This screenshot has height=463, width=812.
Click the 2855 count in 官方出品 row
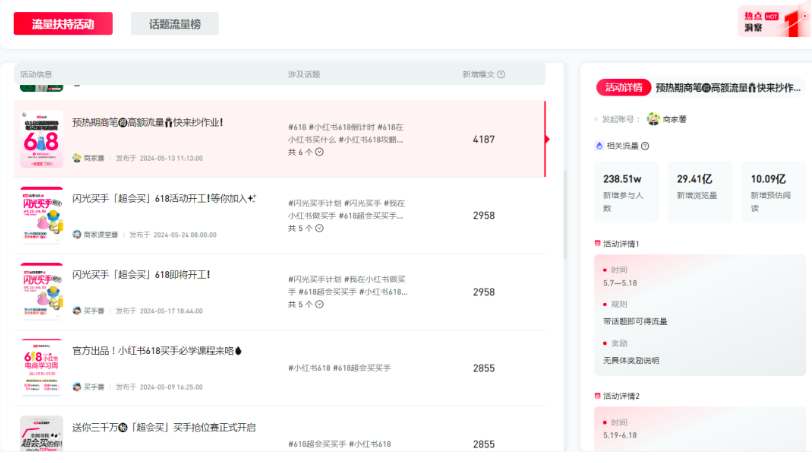tap(484, 368)
